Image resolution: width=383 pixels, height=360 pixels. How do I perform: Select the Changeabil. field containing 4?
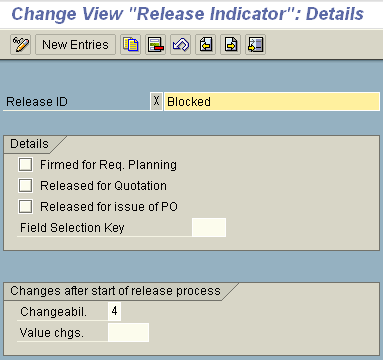click(114, 311)
